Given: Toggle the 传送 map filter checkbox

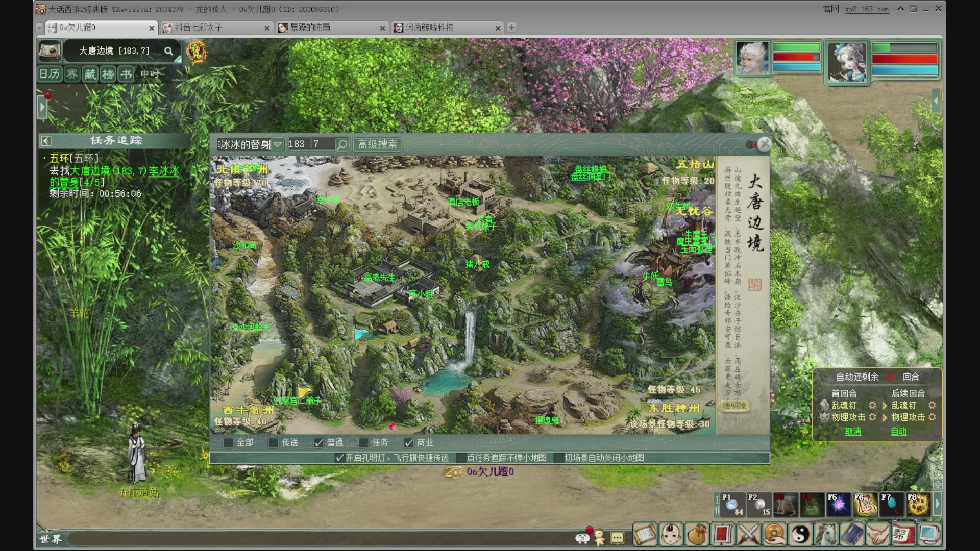Looking at the screenshot, I should (x=274, y=443).
